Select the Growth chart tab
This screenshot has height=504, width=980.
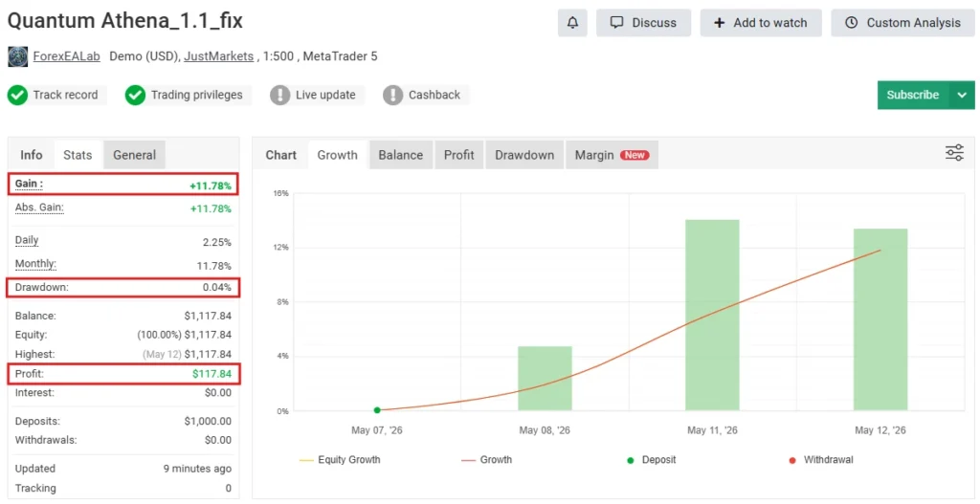338,155
